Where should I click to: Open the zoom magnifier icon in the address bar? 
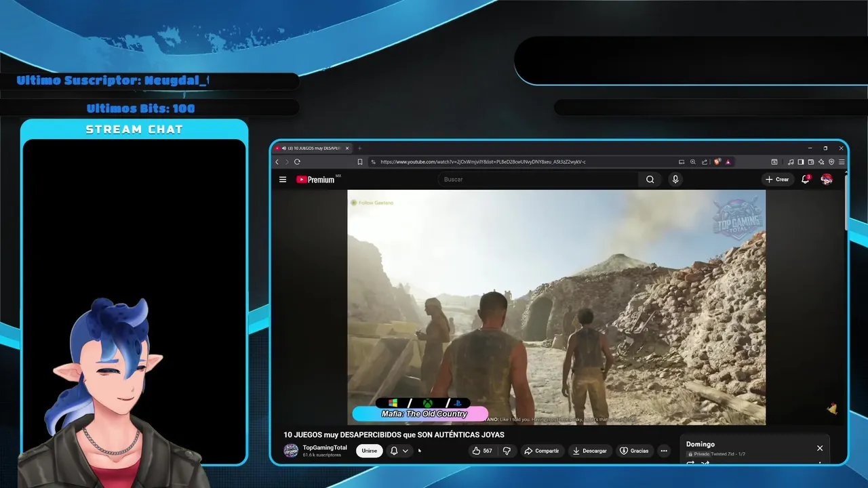point(693,162)
